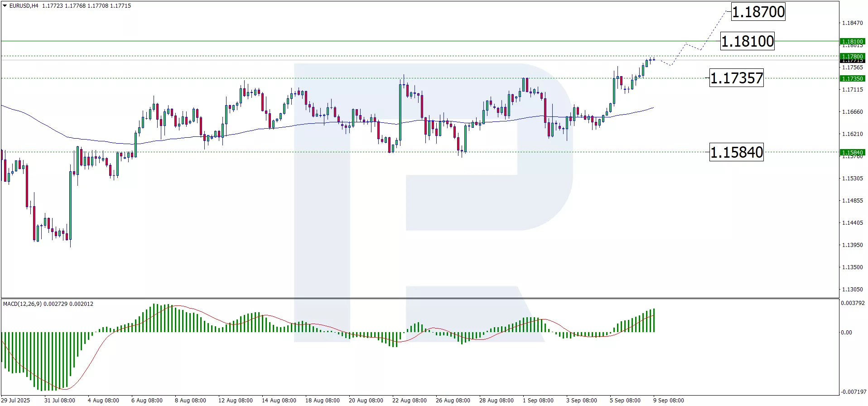This screenshot has width=868, height=406.
Task: Click the green 1.18100 price axis tag
Action: pyautogui.click(x=852, y=41)
